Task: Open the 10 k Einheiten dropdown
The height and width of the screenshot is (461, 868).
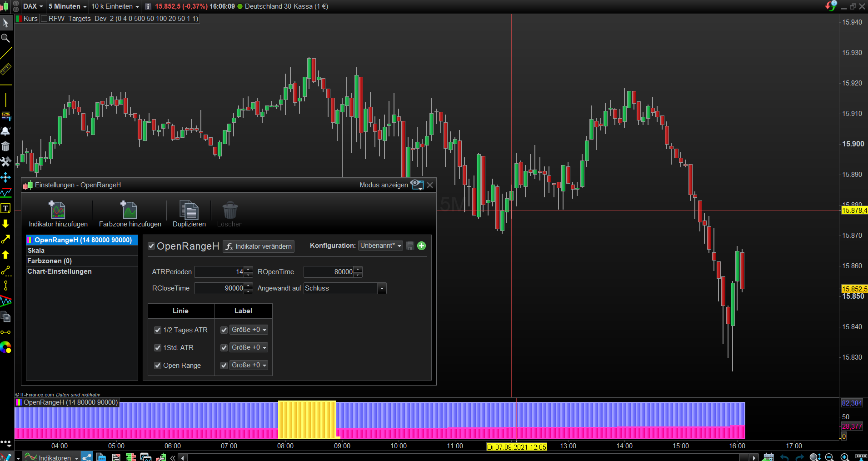Action: coord(115,6)
